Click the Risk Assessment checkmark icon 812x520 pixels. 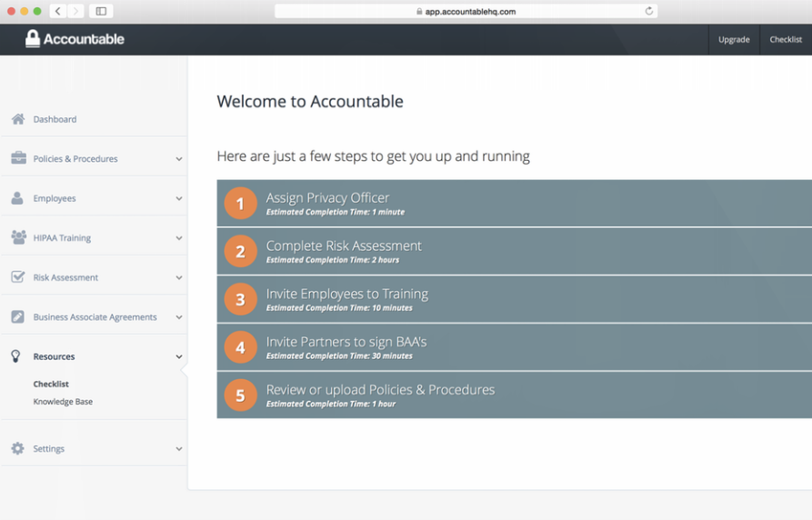pos(17,276)
